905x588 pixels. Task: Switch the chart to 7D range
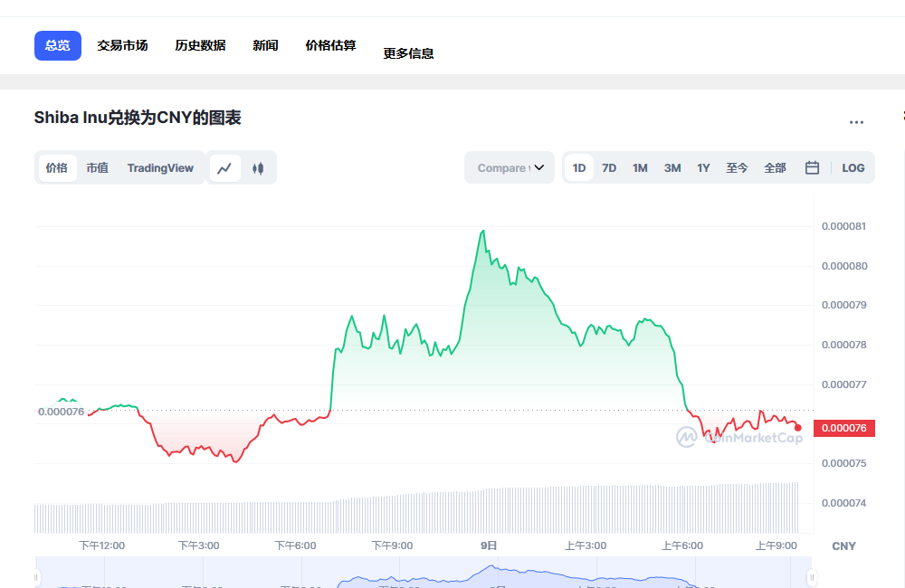click(x=608, y=167)
